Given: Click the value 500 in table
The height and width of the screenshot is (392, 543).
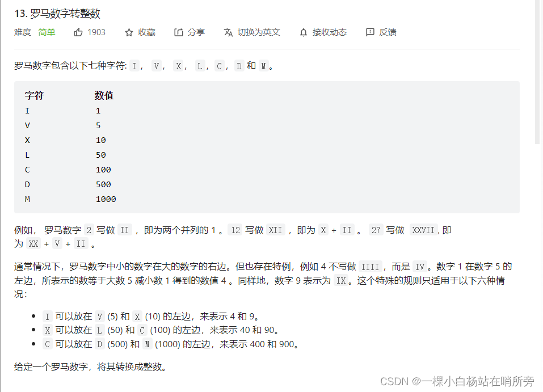Looking at the screenshot, I should pyautogui.click(x=103, y=184).
